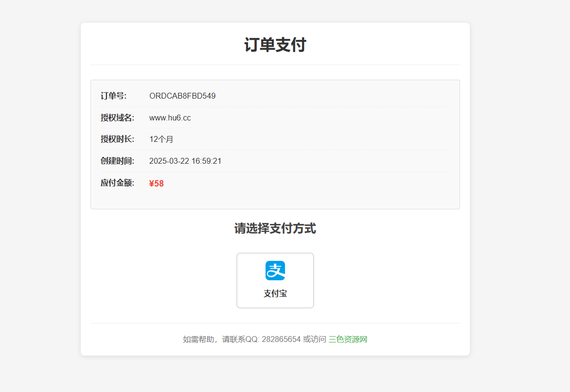Click the domain www.hu6.cc value

pyautogui.click(x=170, y=118)
